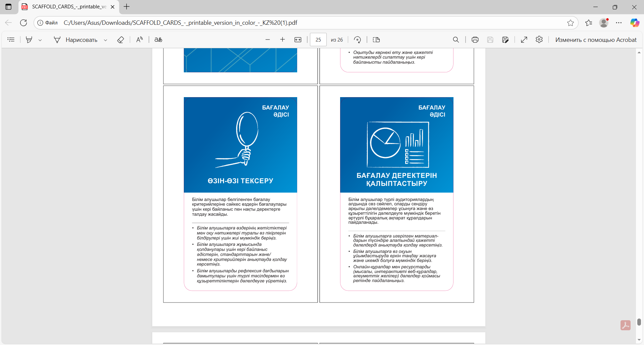
Task: Search within the PDF
Action: coord(456,40)
